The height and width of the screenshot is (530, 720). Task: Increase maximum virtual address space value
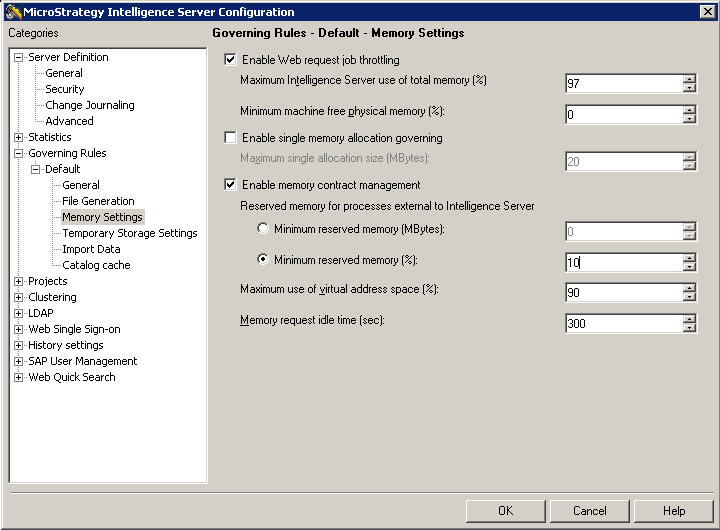click(x=689, y=288)
